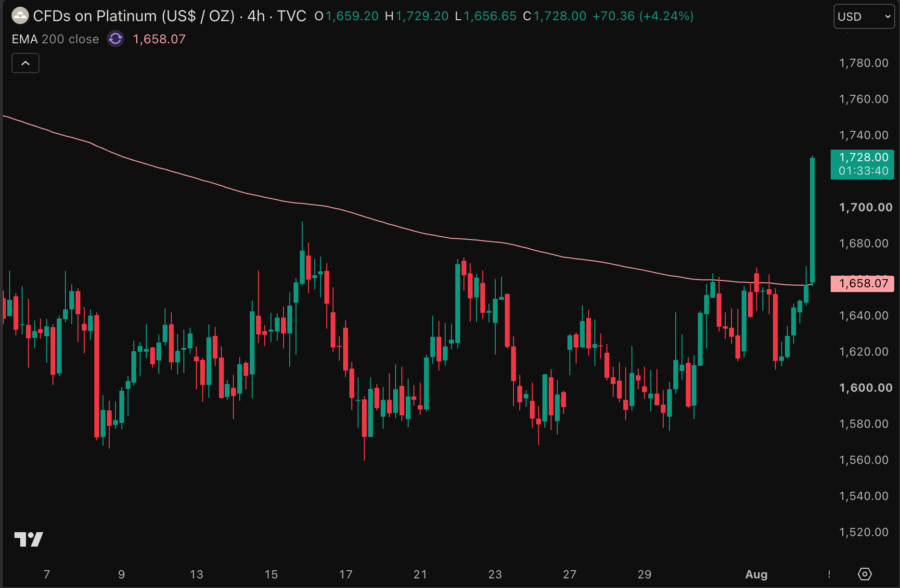Click the green current price label with countdown
Image resolution: width=900 pixels, height=588 pixels.
click(862, 164)
